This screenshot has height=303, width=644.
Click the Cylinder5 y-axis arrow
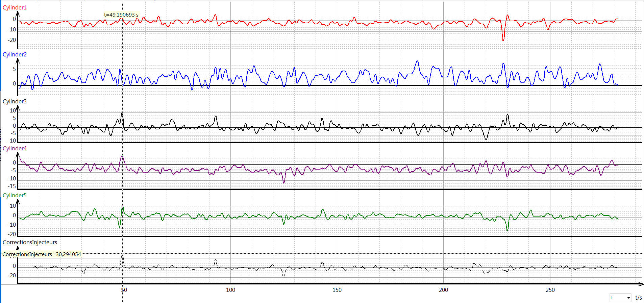[18, 202]
